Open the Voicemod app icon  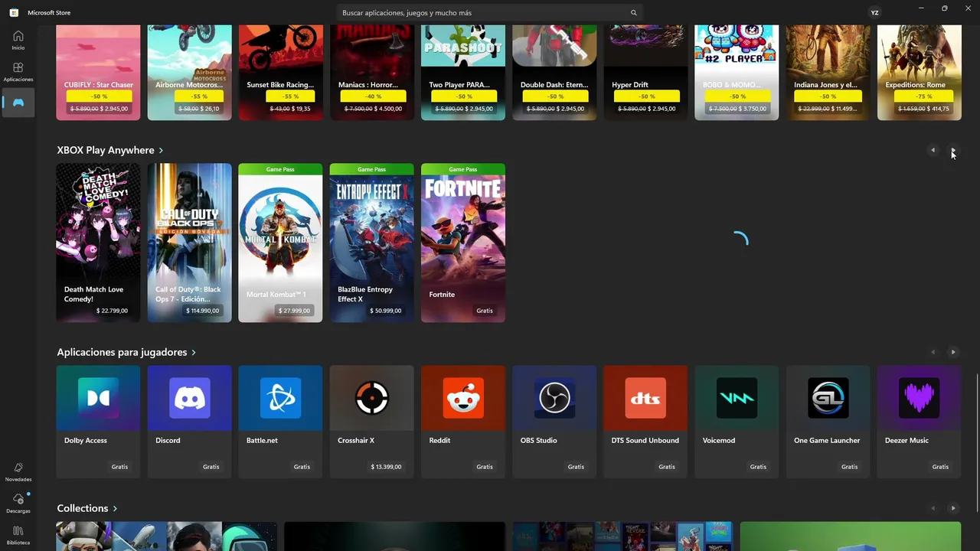point(737,398)
